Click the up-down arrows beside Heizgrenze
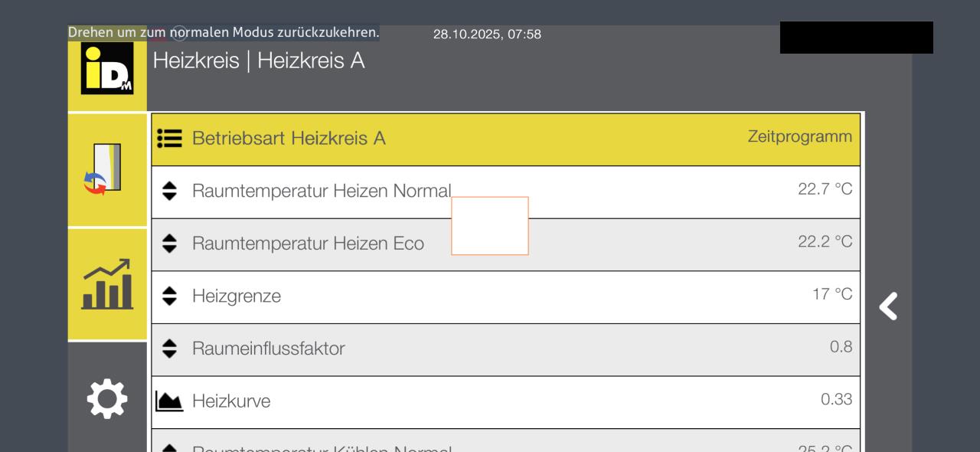This screenshot has height=452, width=980. 169,296
